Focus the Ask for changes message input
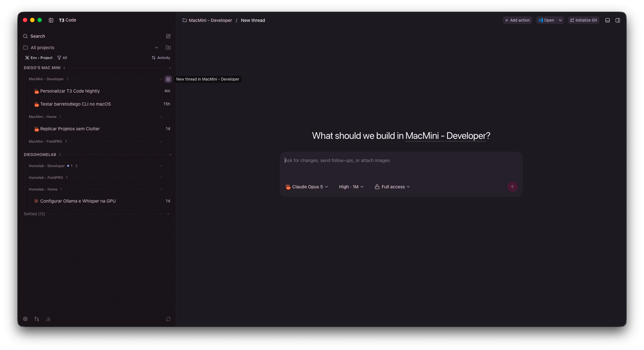Image resolution: width=644 pixels, height=350 pixels. [x=401, y=166]
